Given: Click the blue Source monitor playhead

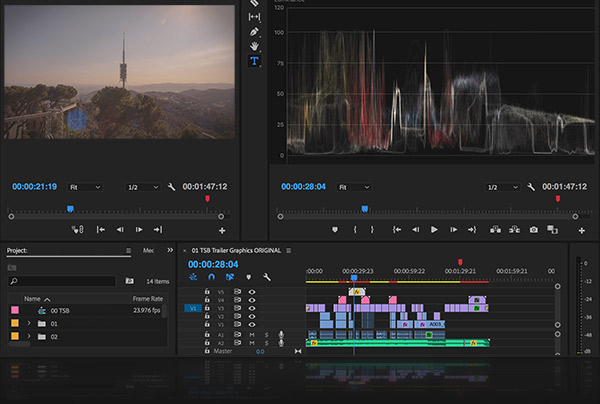Looking at the screenshot, I should click(70, 209).
